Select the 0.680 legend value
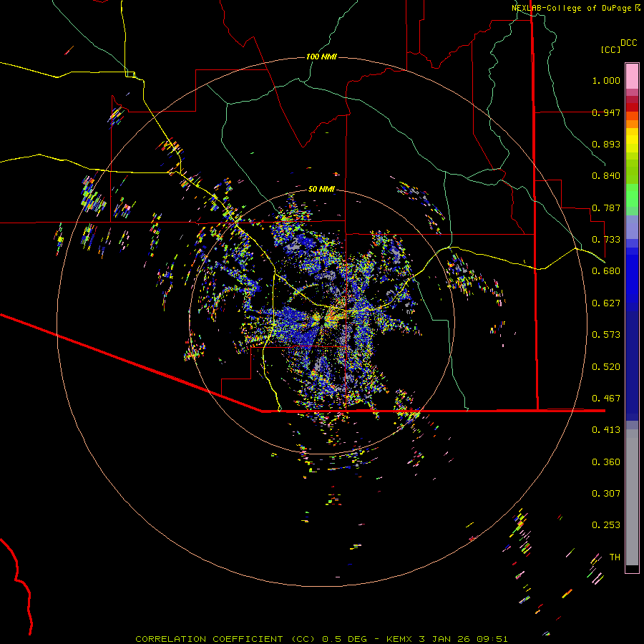The width and height of the screenshot is (644, 644). tap(606, 271)
